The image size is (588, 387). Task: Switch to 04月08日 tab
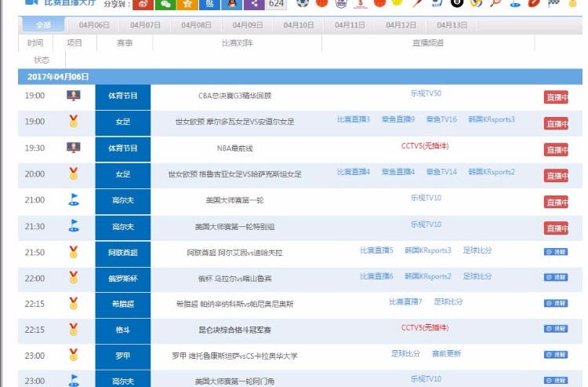point(196,25)
